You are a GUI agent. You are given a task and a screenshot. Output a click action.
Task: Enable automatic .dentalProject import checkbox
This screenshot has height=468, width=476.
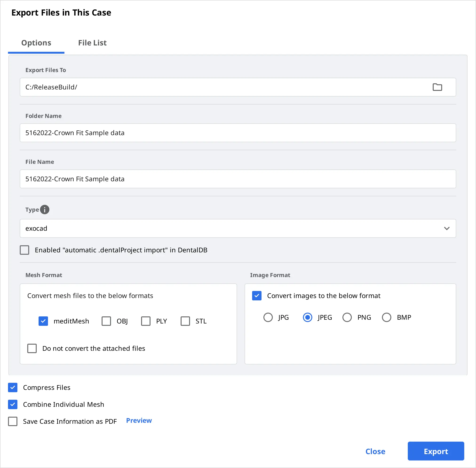[x=24, y=250]
